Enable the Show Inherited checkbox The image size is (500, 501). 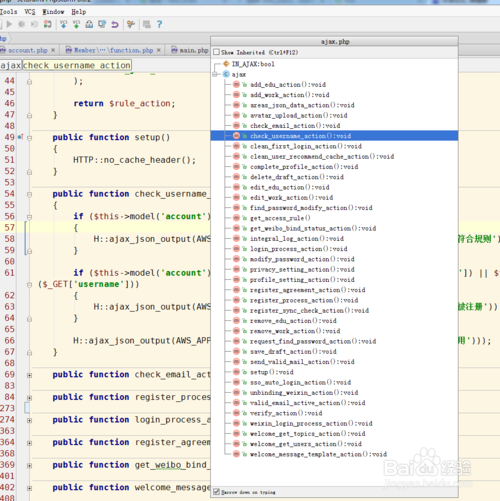point(216,52)
